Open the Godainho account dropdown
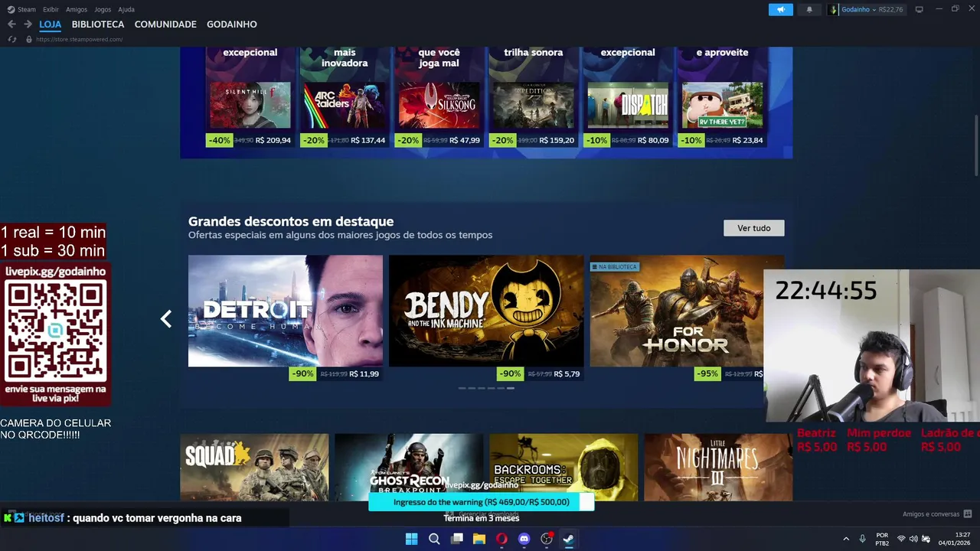This screenshot has width=980, height=551. tap(866, 9)
